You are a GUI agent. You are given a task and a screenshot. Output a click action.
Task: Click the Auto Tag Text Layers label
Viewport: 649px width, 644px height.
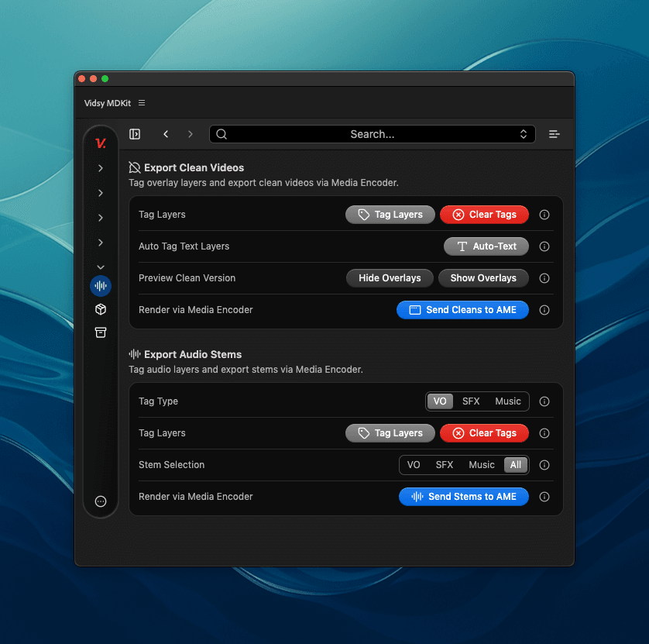point(184,246)
